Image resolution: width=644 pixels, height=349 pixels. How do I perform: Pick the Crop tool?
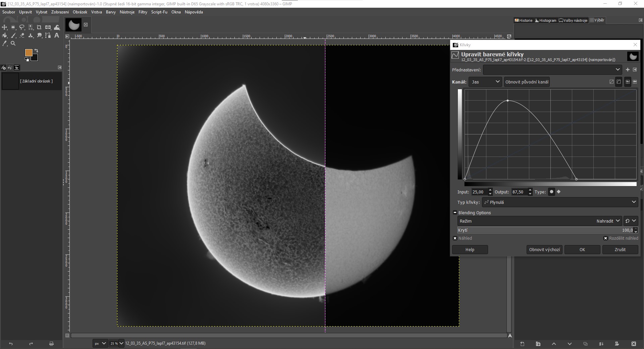[x=39, y=27]
